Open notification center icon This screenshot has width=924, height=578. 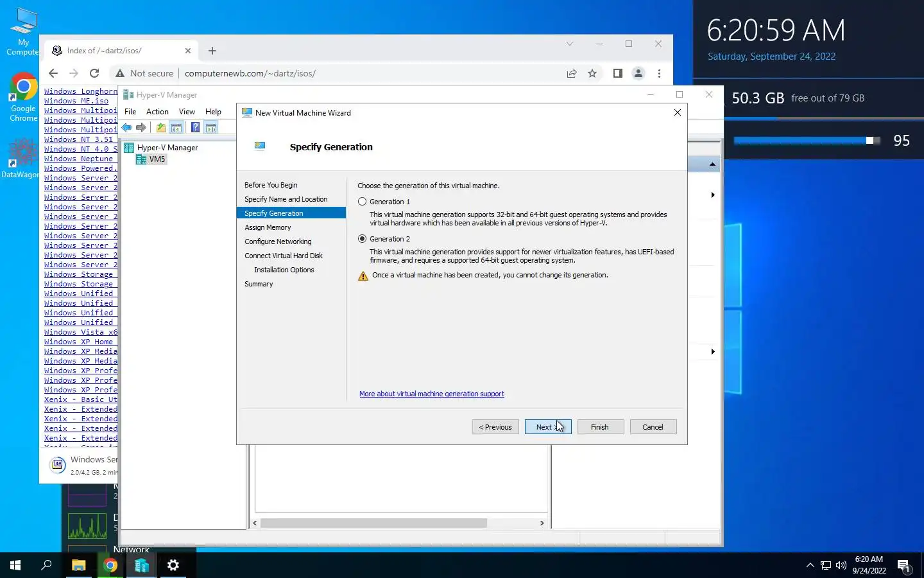pyautogui.click(x=904, y=566)
